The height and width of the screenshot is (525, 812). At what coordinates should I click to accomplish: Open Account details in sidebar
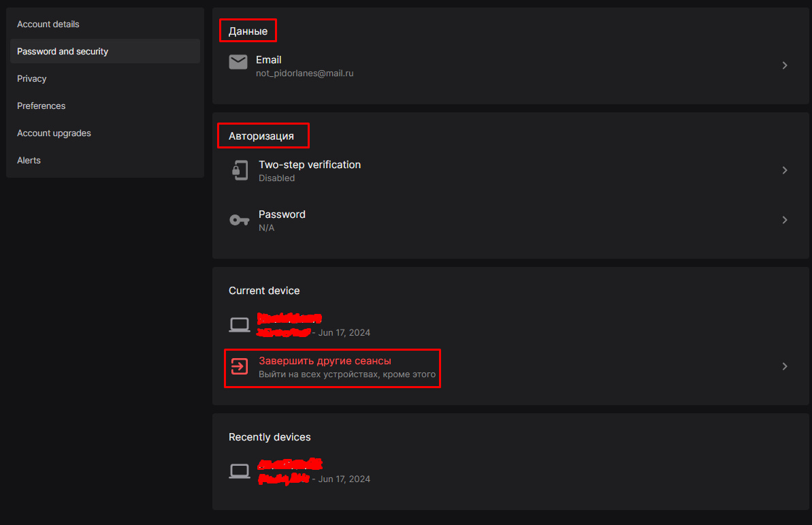click(x=48, y=25)
